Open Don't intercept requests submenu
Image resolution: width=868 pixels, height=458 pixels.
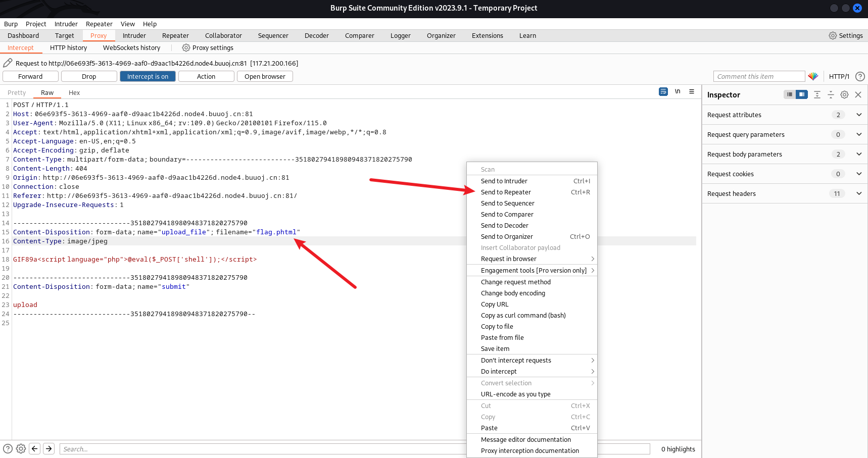tap(532, 360)
